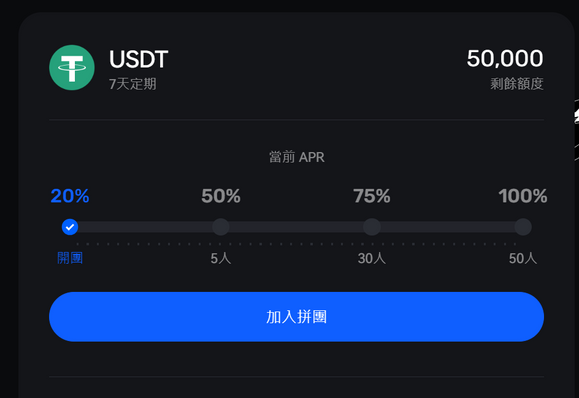Viewport: 579px width, 398px height.
Task: Click the progress track between 20% and 50%
Action: click(x=145, y=227)
